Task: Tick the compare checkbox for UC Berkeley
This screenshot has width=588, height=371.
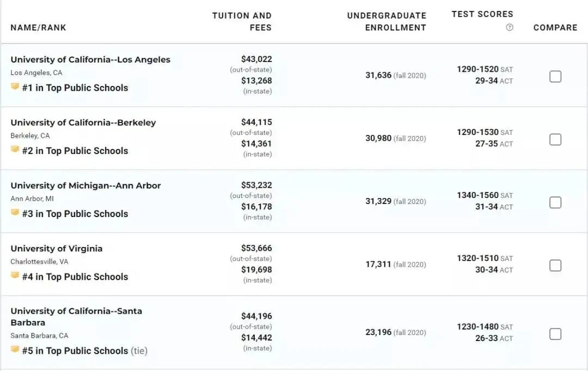Action: point(555,140)
